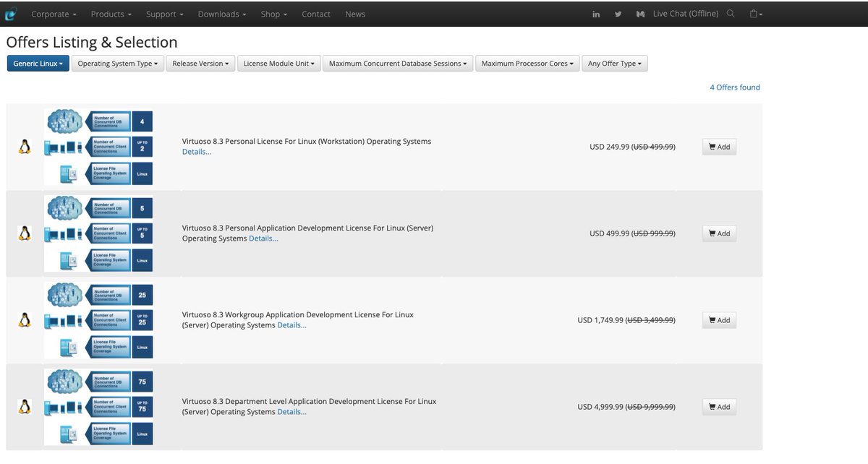This screenshot has width=868, height=464.
Task: Click the search magnifier icon
Action: 731,14
